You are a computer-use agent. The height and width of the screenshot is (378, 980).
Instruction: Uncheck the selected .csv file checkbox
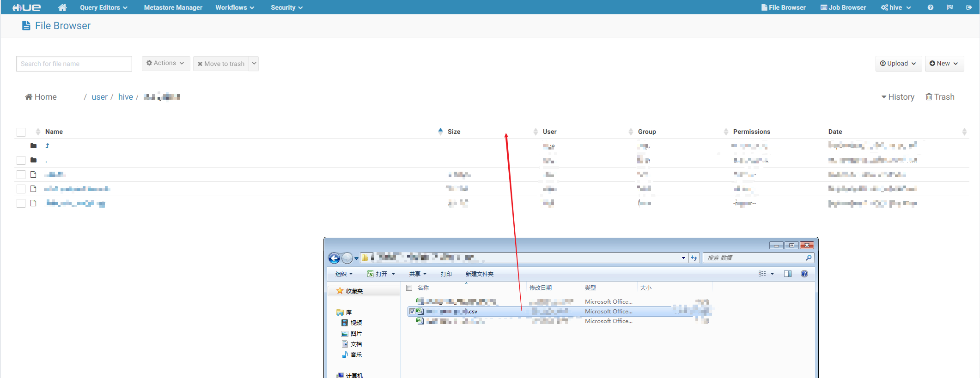[412, 312]
